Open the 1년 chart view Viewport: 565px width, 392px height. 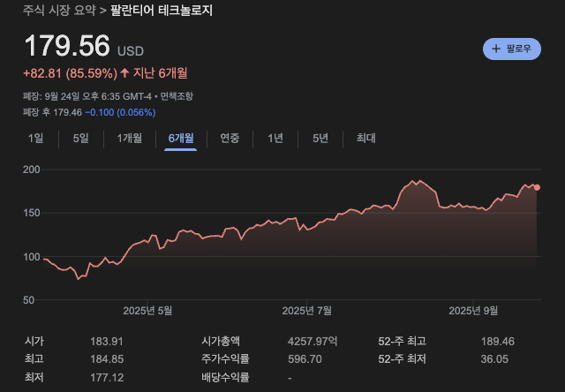click(275, 138)
